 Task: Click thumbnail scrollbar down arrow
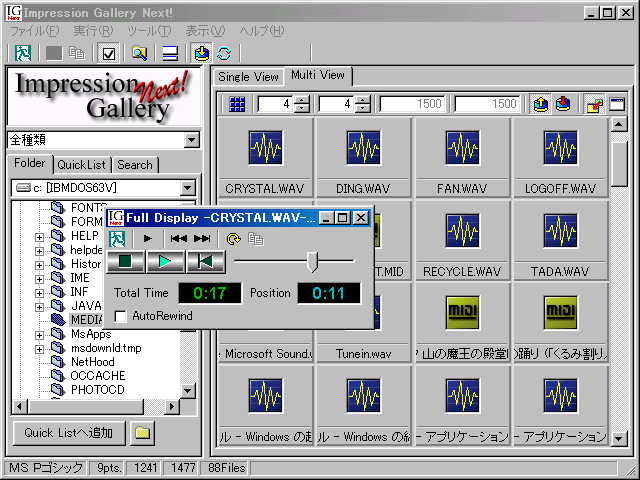point(619,439)
